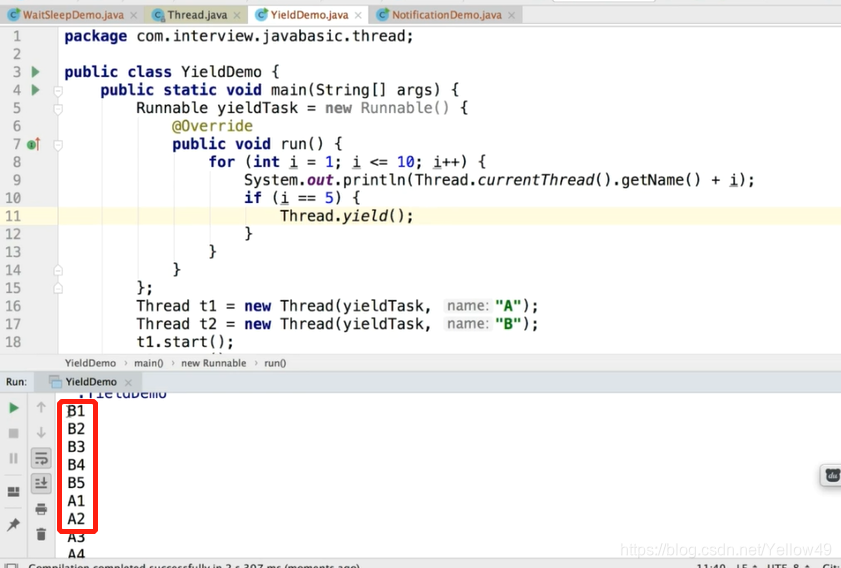Open the YieldDemo run tab
The width and height of the screenshot is (841, 568).
coord(90,382)
